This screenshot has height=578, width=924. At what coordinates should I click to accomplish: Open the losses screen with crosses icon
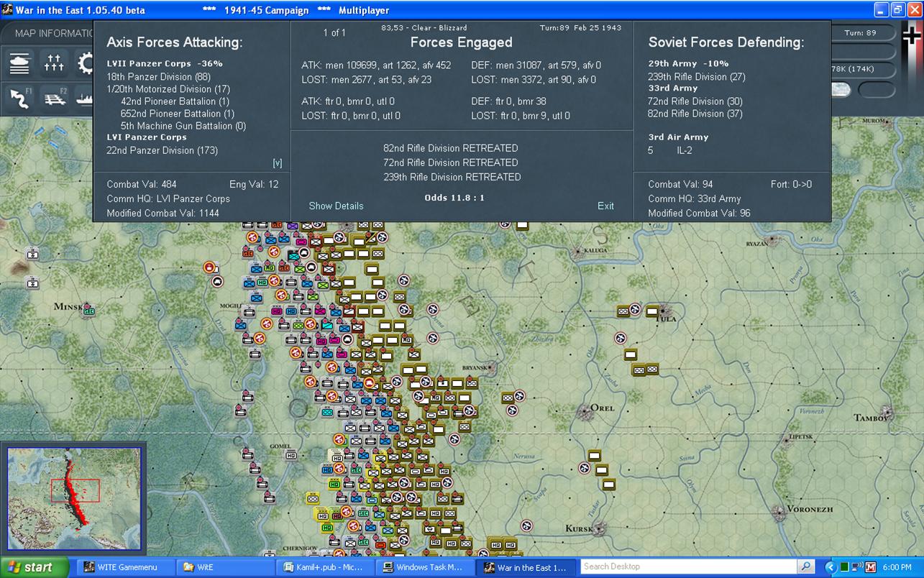(54, 63)
